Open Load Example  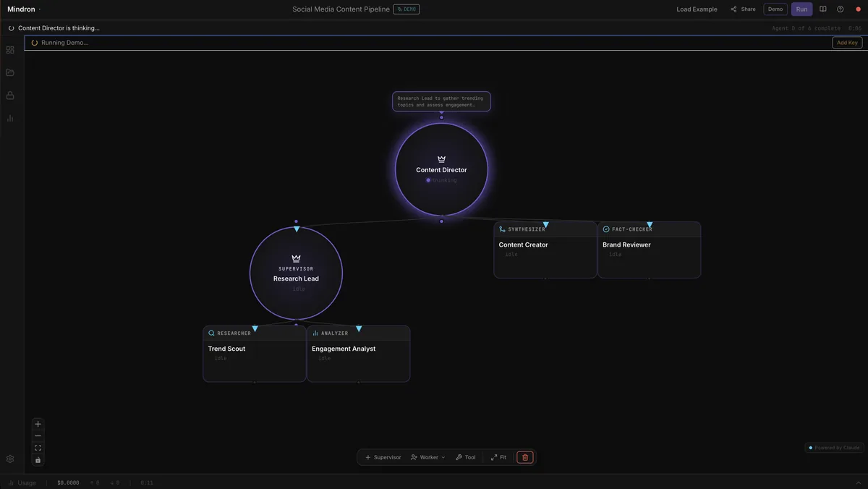(x=697, y=9)
